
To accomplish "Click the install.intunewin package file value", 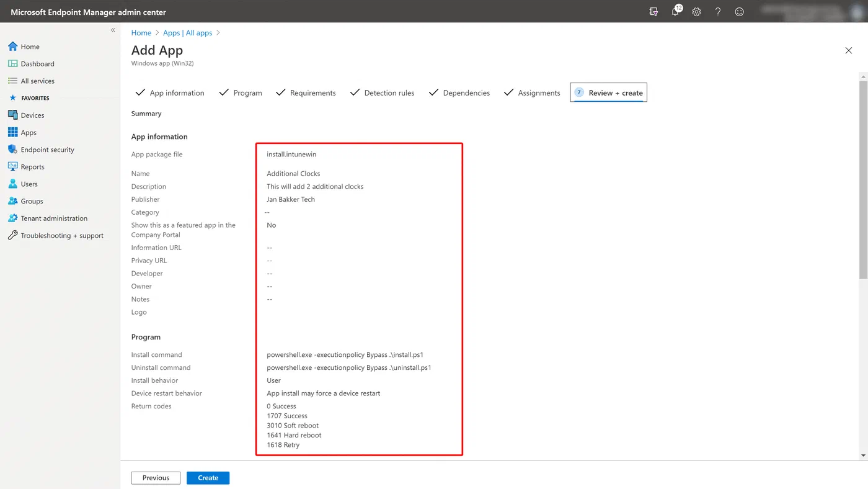I will [291, 154].
